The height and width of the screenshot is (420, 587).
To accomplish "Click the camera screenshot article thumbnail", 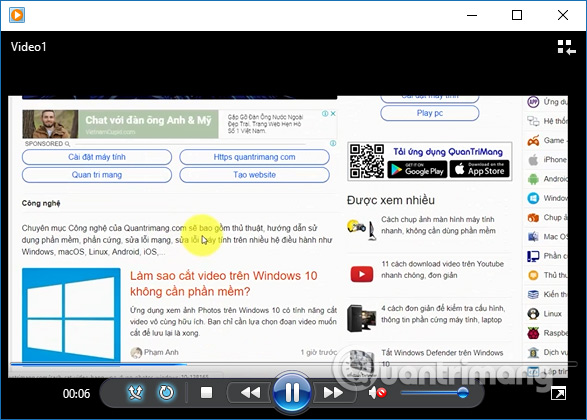I will [x=361, y=228].
